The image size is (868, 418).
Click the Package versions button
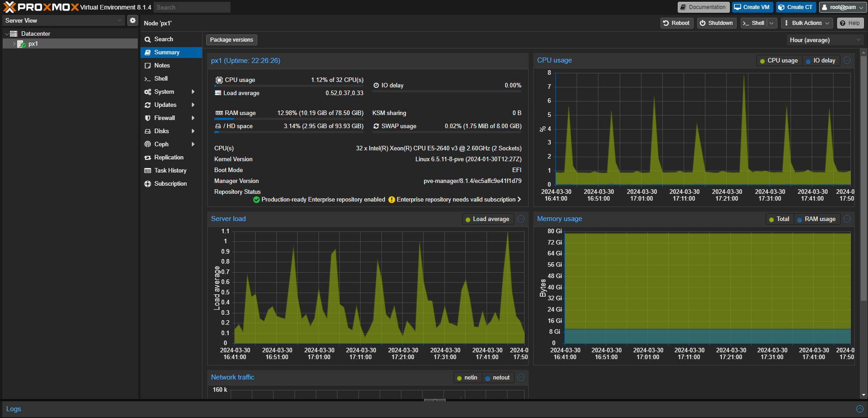[x=231, y=40]
